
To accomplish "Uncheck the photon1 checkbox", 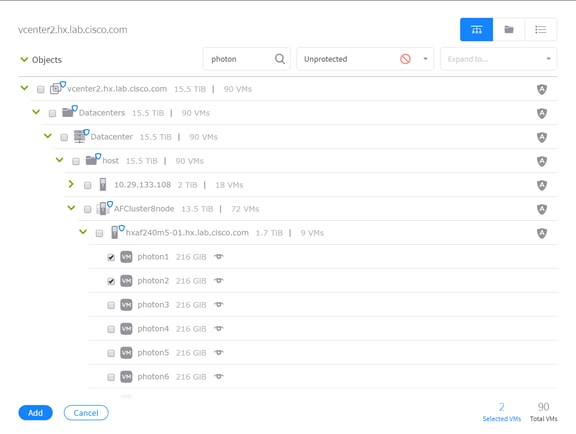I will tap(111, 257).
